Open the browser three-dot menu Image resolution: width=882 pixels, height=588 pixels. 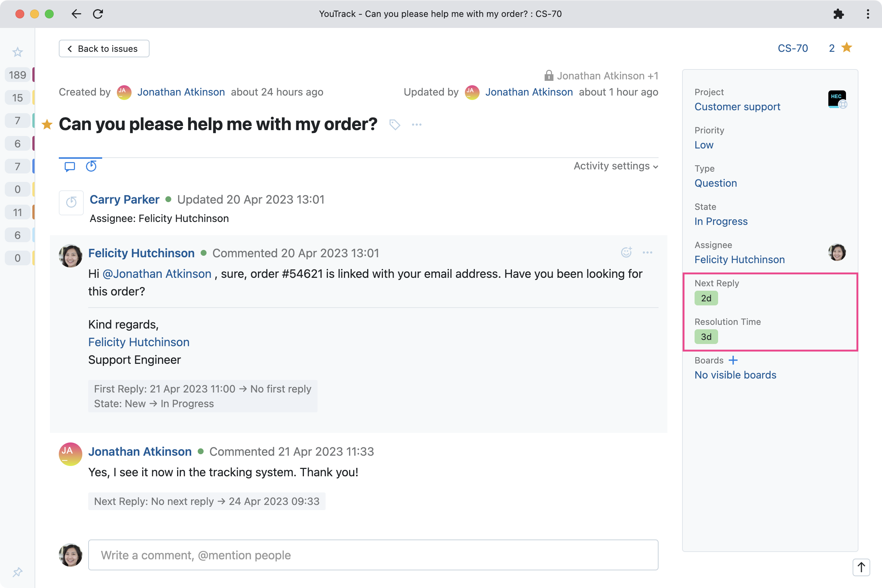pos(868,14)
